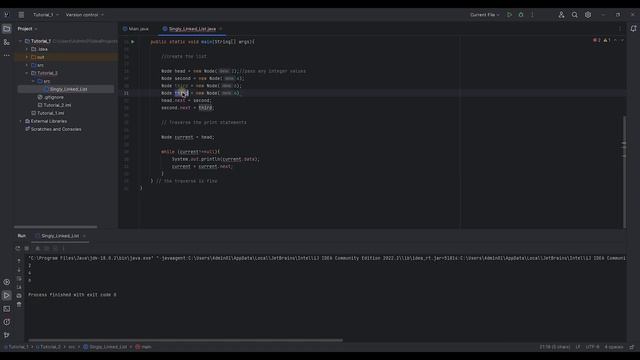Run the current file with green play button
Screen dimensions: 640x360
509,15
